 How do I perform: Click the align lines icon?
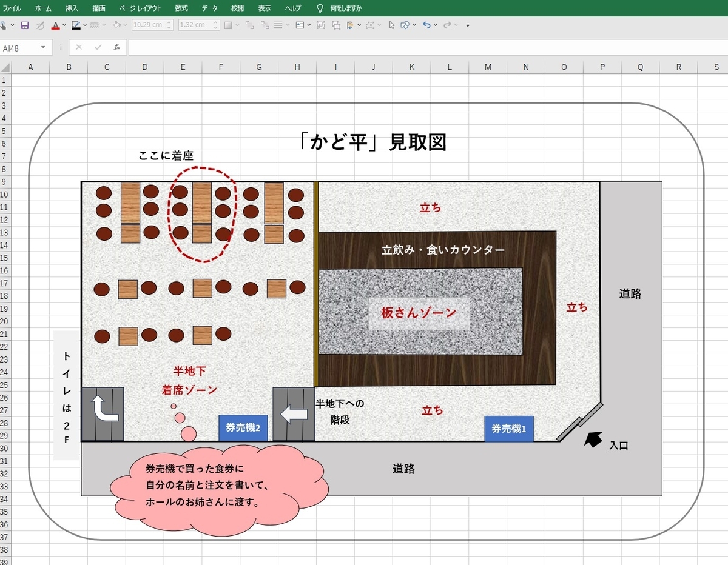(x=278, y=25)
